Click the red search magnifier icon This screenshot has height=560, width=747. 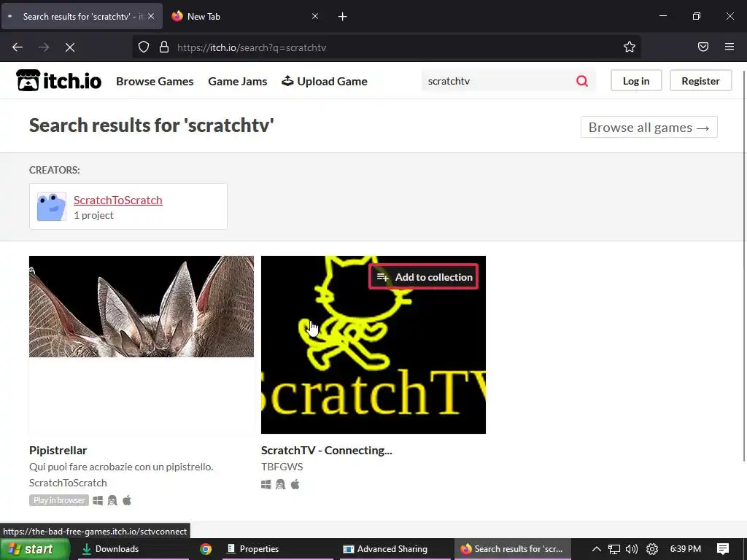(x=581, y=81)
